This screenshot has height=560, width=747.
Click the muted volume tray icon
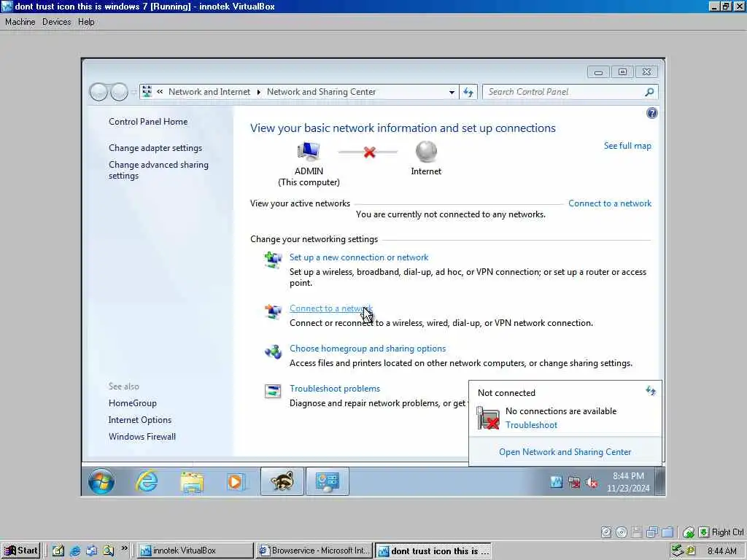tap(592, 483)
